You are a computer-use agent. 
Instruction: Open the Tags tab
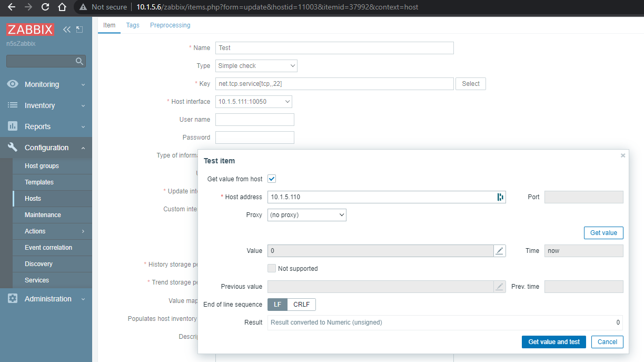(133, 25)
